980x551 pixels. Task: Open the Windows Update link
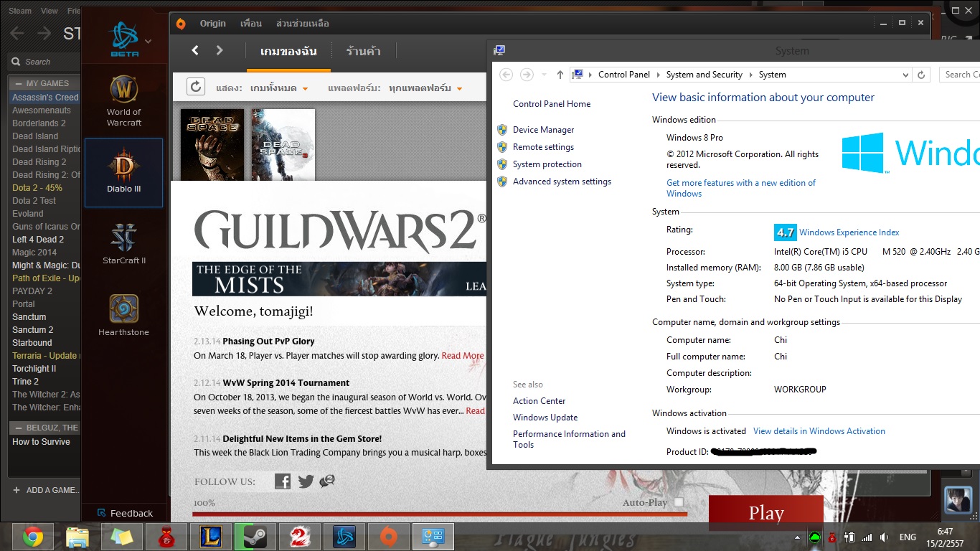click(x=545, y=418)
